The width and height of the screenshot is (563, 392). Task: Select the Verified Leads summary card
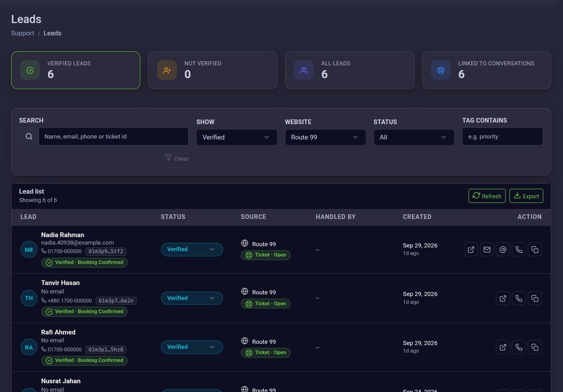(x=76, y=70)
